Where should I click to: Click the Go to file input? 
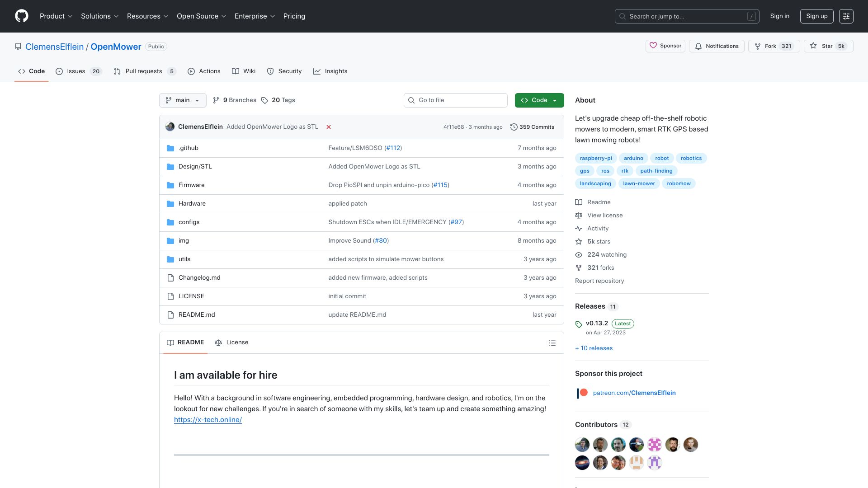point(456,100)
